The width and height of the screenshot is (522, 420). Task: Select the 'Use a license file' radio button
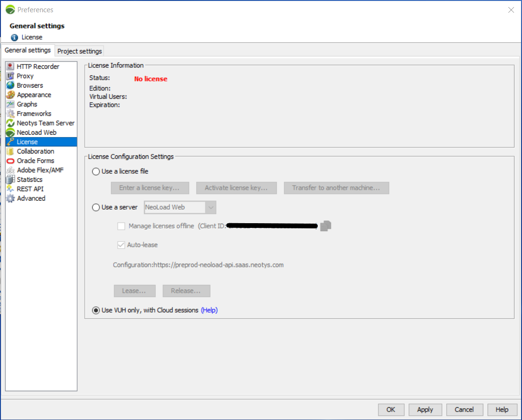point(96,171)
